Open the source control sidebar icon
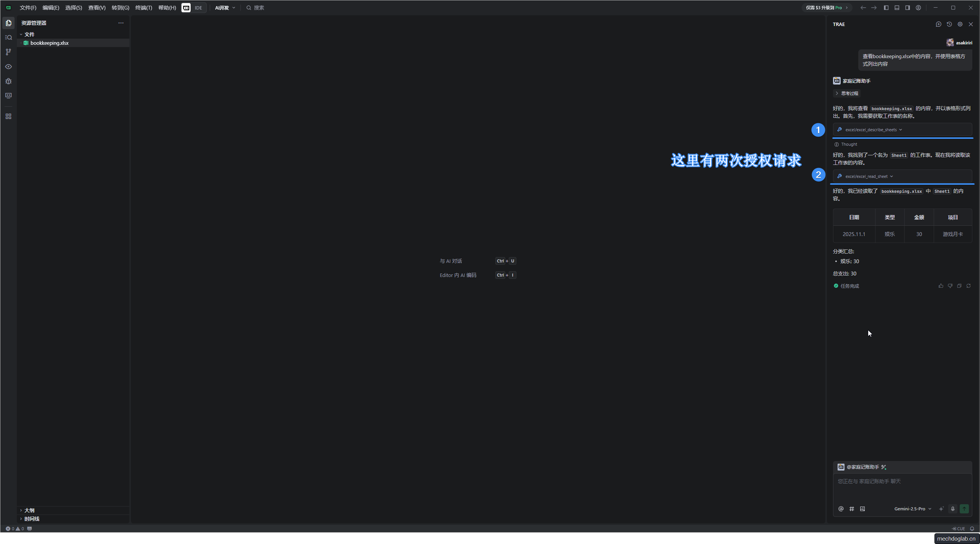980x544 pixels. (x=8, y=52)
